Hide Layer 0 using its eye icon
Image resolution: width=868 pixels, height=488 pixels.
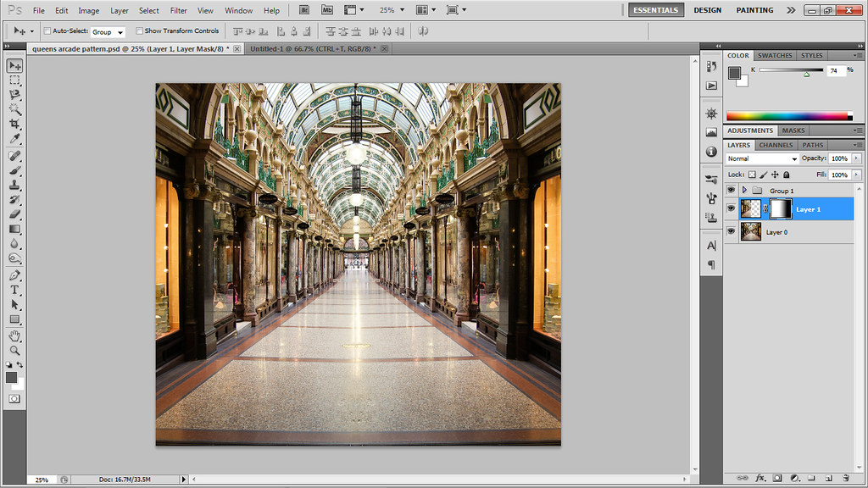[731, 231]
